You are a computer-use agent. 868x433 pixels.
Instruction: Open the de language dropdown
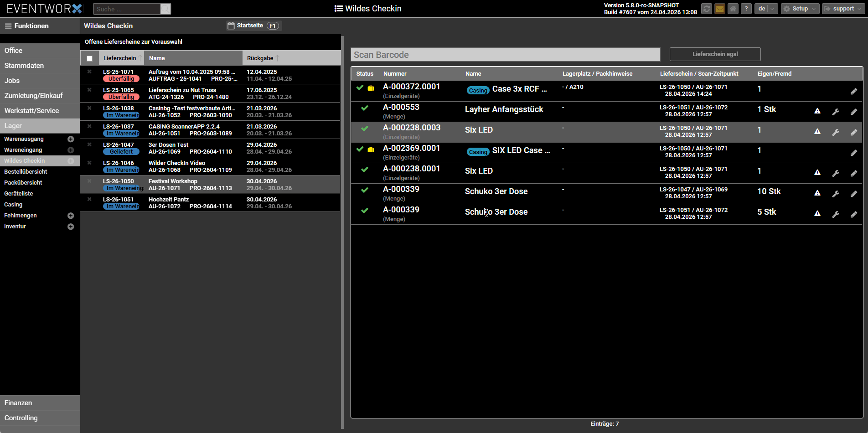766,9
